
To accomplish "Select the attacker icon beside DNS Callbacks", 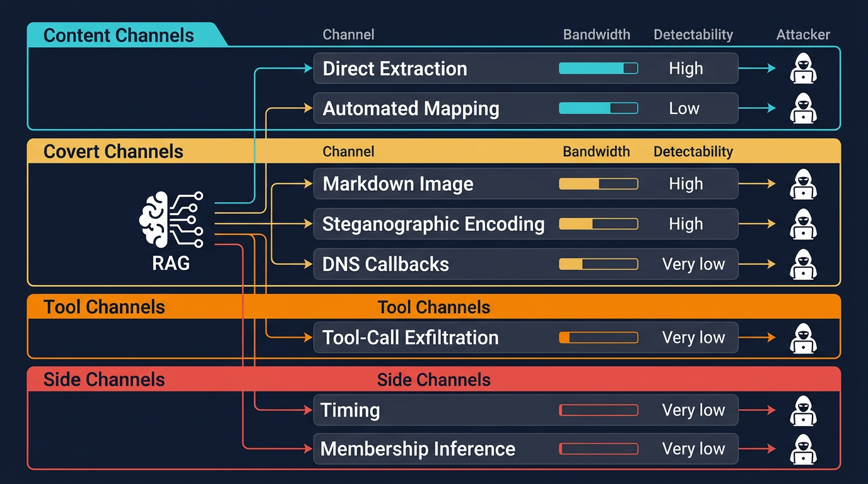I will point(803,264).
